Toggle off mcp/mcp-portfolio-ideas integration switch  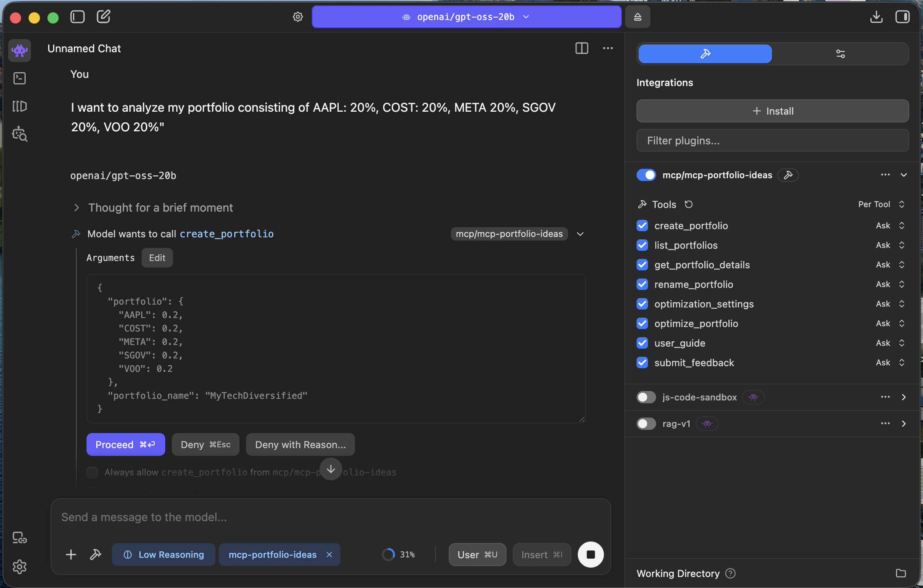646,175
